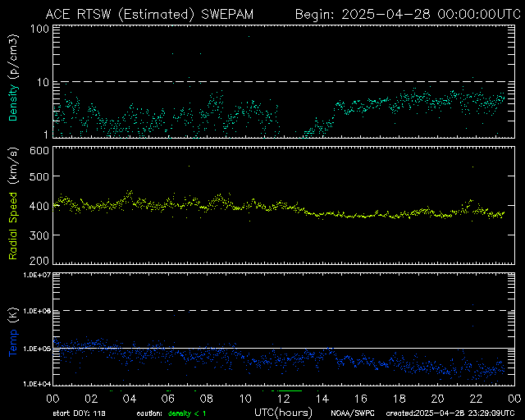Click the 'Density (p/cm3)' axis label

tap(13, 78)
